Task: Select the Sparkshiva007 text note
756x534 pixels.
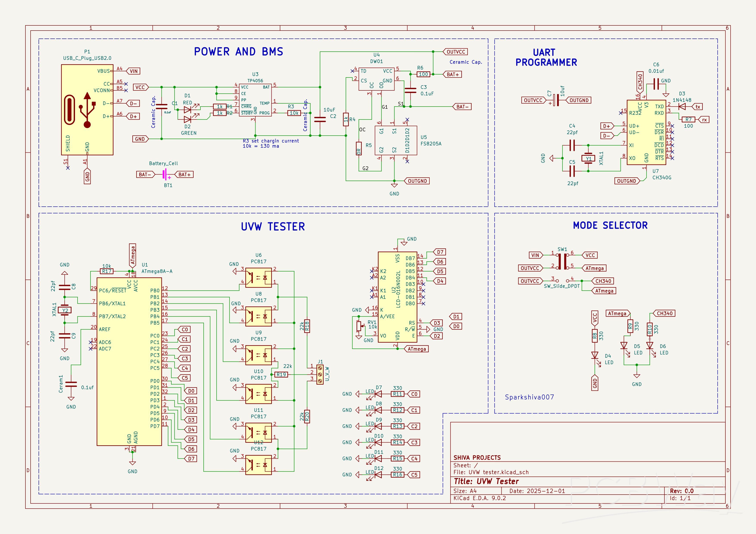Action: (x=530, y=397)
